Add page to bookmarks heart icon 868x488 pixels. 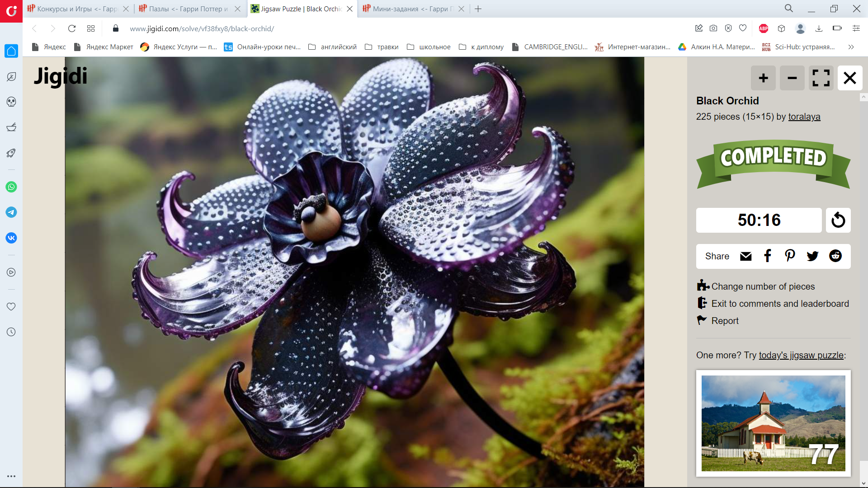click(743, 28)
